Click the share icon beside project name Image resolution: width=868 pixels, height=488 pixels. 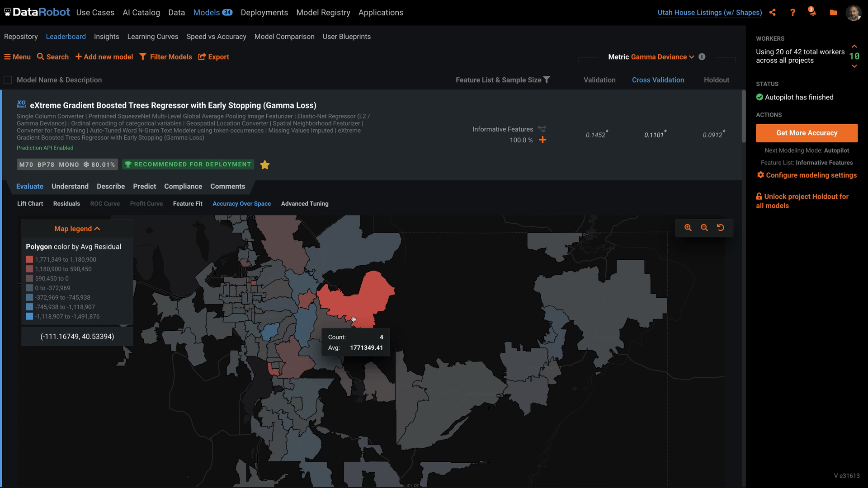tap(773, 13)
